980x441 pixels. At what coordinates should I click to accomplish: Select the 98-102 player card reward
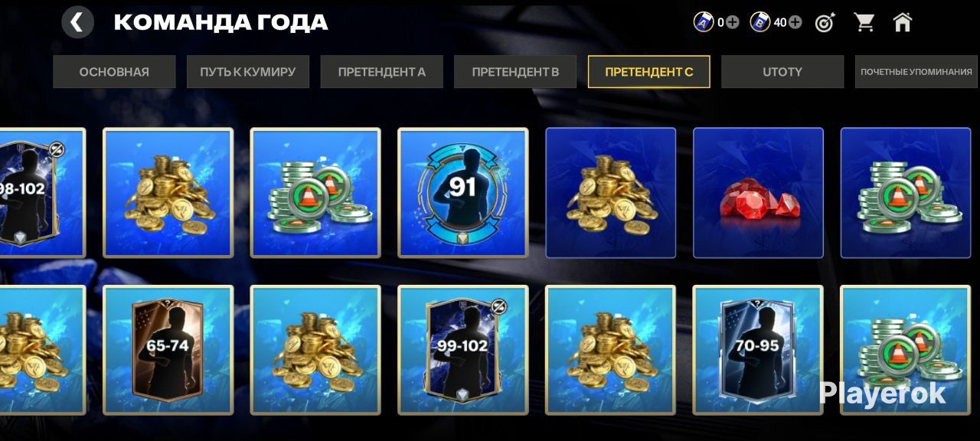tap(42, 193)
